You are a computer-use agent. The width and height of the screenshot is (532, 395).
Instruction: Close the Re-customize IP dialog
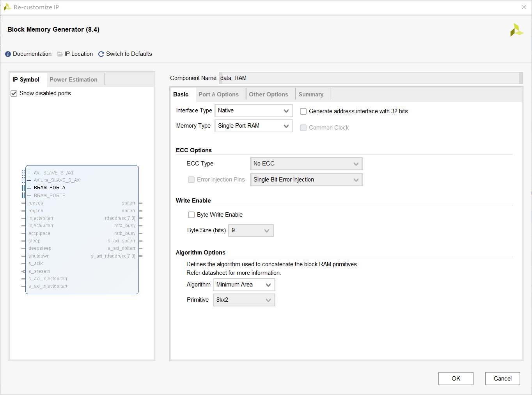pyautogui.click(x=524, y=7)
